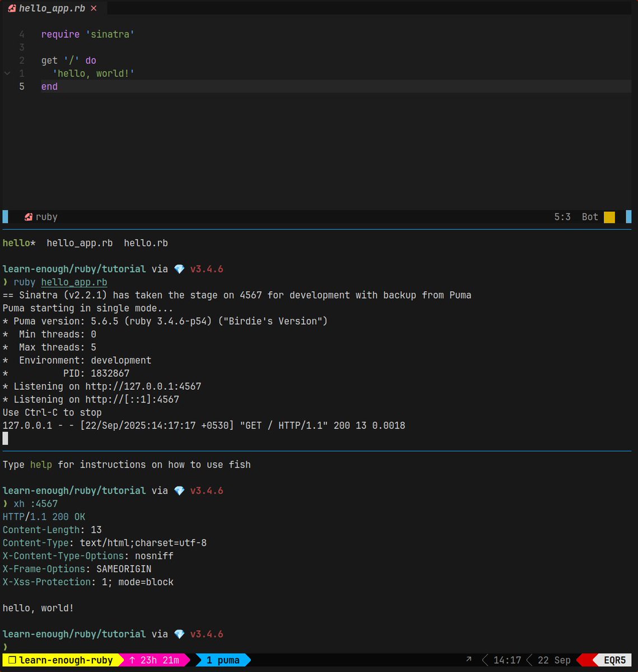
Task: Click the "require 'sinatra'" code line
Action: [x=88, y=34]
